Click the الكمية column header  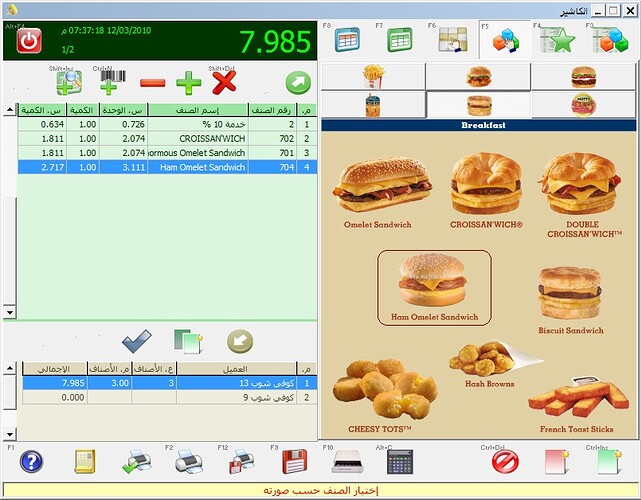(83, 110)
